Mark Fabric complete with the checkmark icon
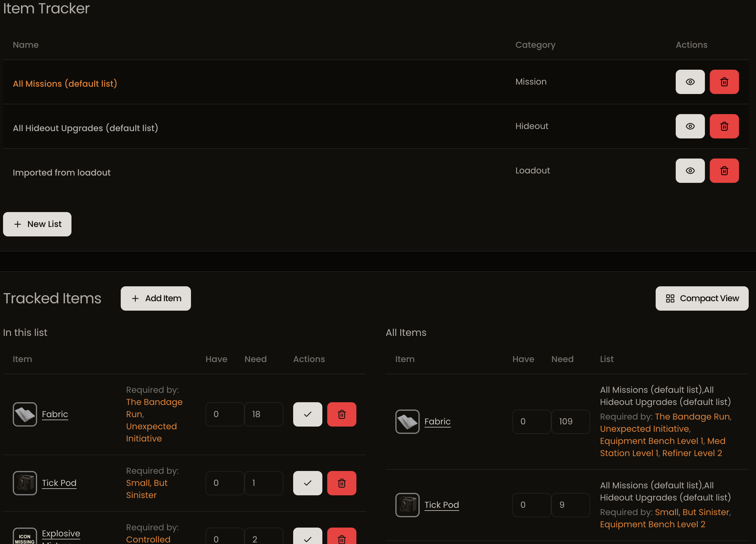 pos(307,414)
